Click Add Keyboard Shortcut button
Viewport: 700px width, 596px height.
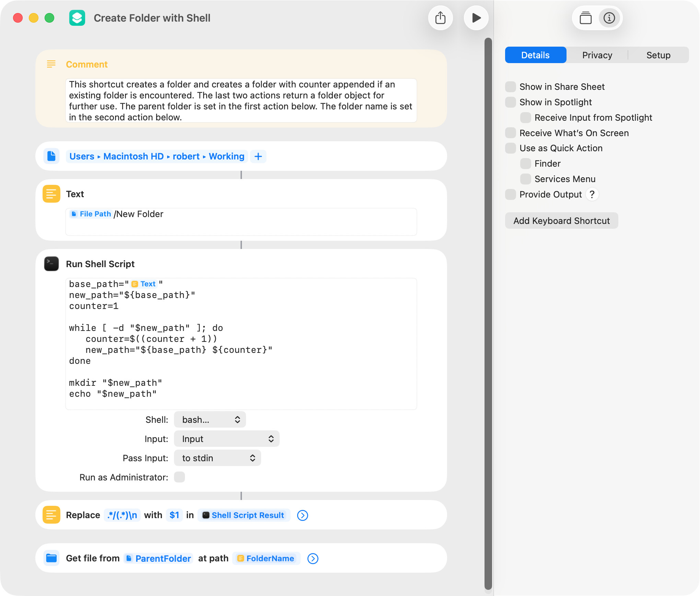tap(561, 220)
